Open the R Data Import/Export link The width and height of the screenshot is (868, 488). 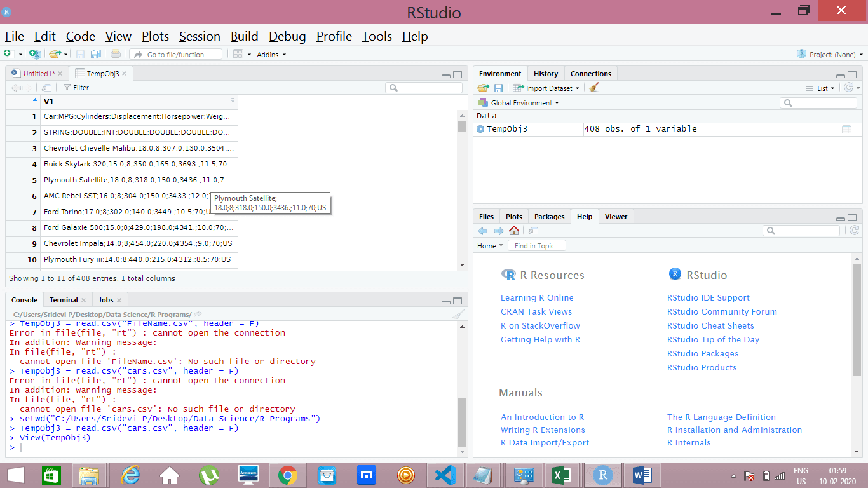545,442
